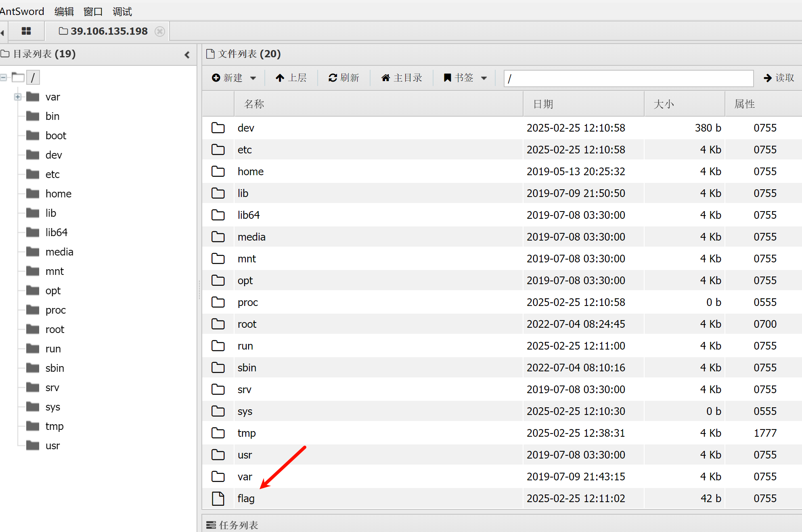Select srv folder in directory tree
The image size is (802, 532).
52,387
